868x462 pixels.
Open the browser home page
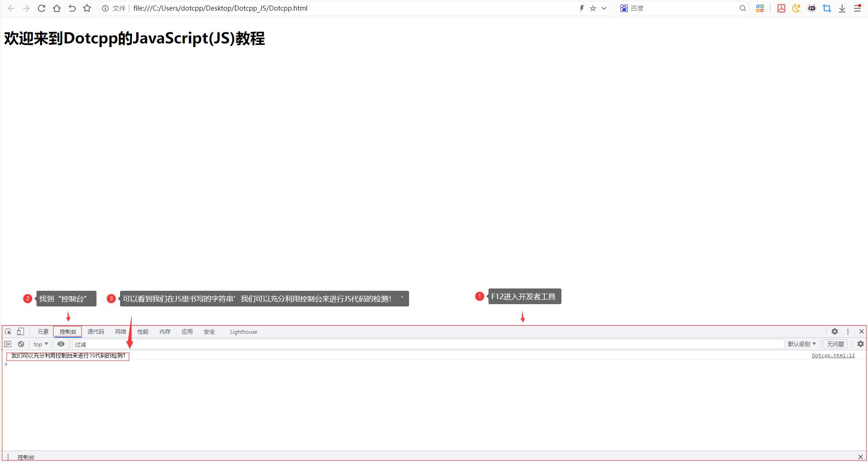pos(56,8)
